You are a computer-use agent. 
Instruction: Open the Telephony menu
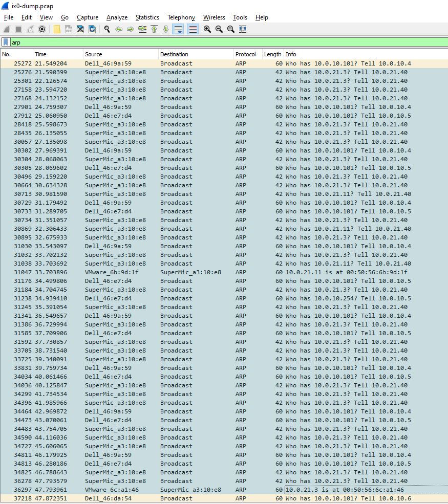click(181, 17)
